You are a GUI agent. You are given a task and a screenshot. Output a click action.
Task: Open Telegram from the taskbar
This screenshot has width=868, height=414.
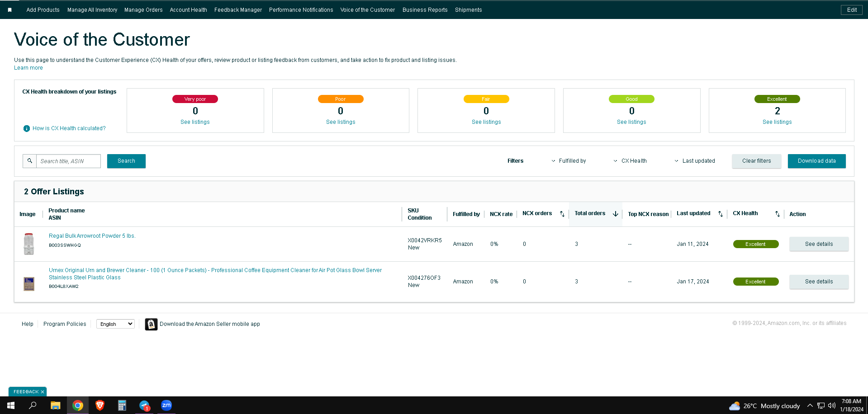click(x=144, y=405)
